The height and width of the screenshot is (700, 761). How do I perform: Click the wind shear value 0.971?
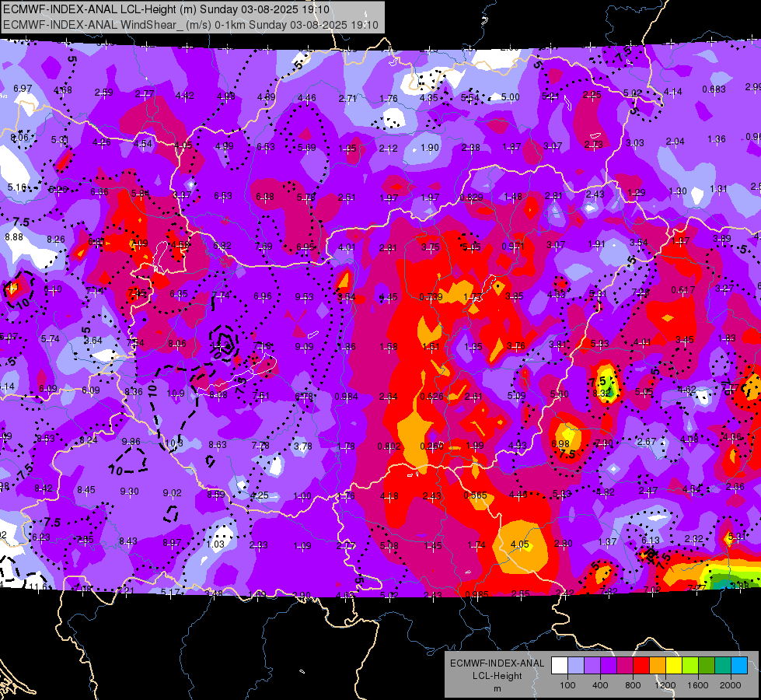(513, 247)
